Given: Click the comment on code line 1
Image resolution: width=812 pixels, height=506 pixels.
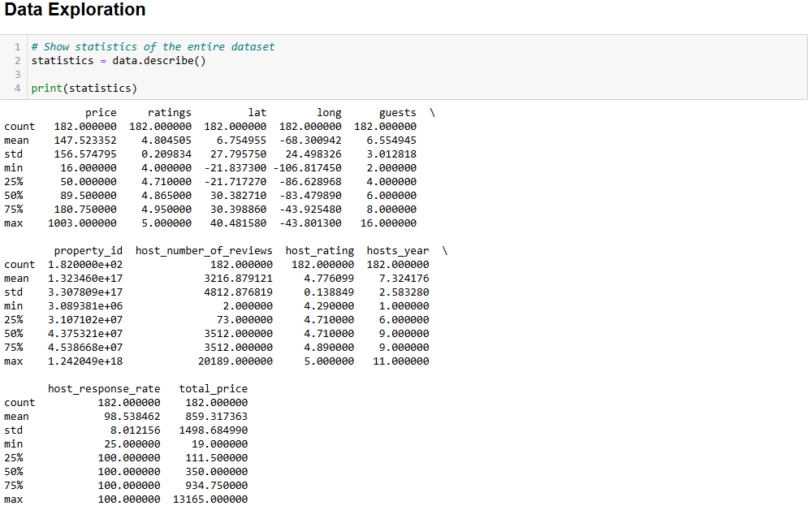Looking at the screenshot, I should 153,47.
